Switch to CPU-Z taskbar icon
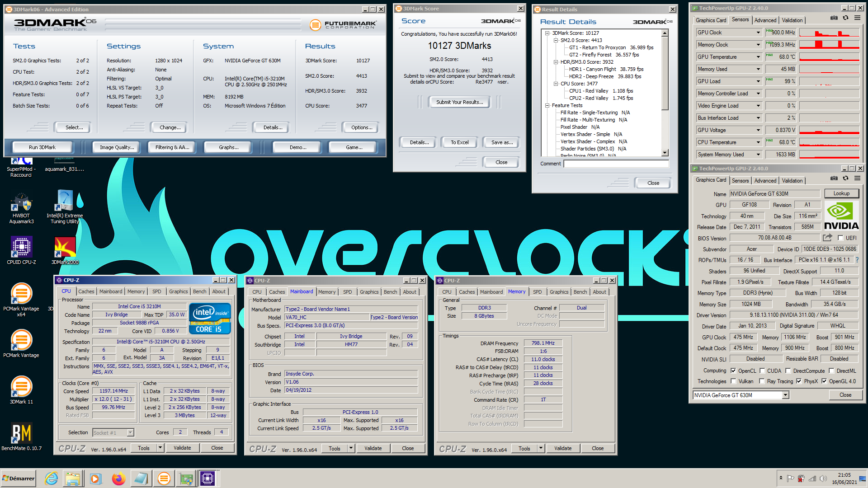The image size is (868, 488). [x=208, y=479]
